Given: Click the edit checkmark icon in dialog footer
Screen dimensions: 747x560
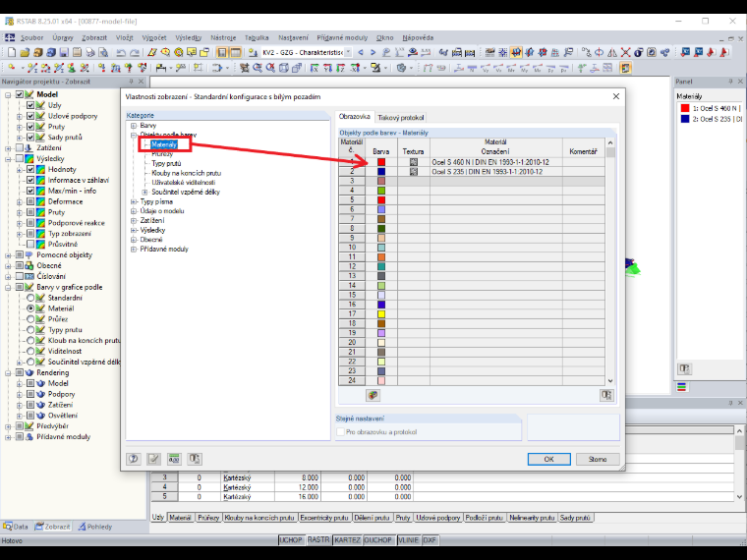Looking at the screenshot, I should coord(154,459).
